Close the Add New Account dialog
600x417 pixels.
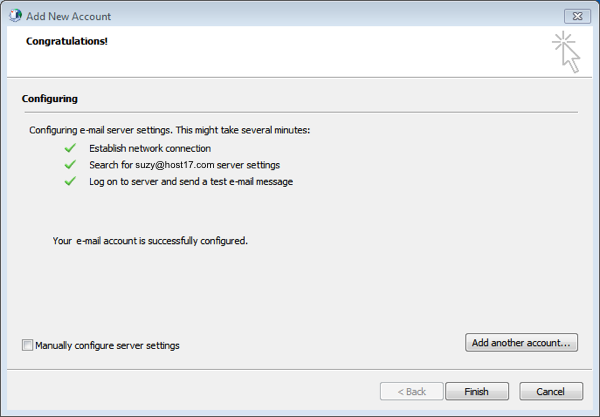[577, 16]
